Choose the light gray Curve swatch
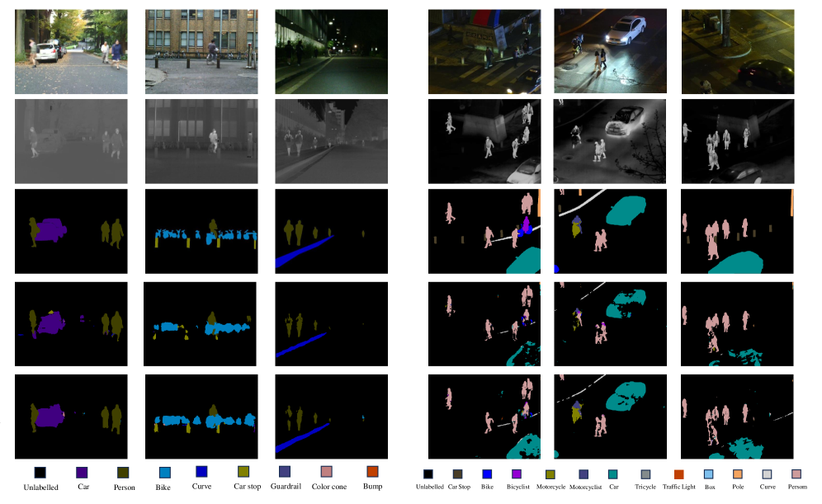 (767, 474)
